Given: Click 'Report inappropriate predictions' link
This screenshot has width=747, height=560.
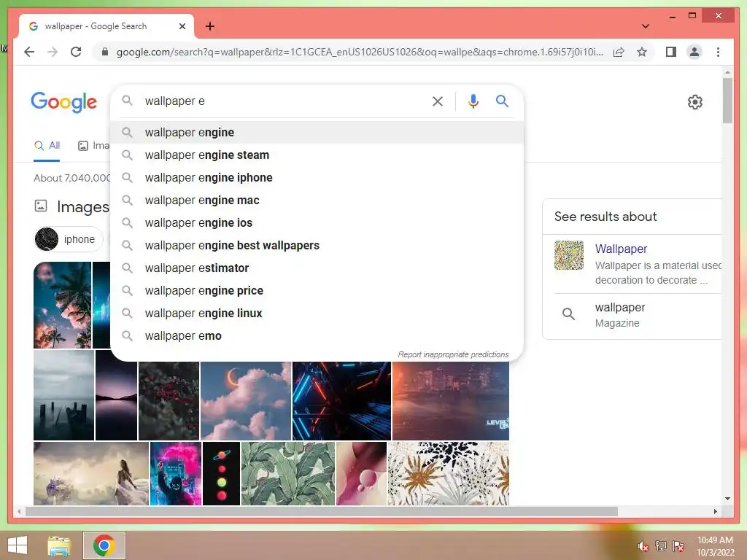Looking at the screenshot, I should tap(453, 355).
